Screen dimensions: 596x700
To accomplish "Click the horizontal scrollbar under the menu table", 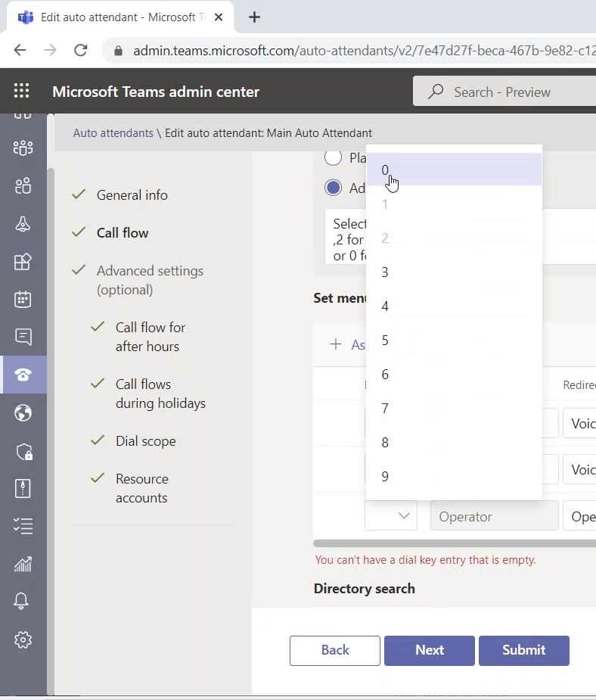I will click(454, 543).
